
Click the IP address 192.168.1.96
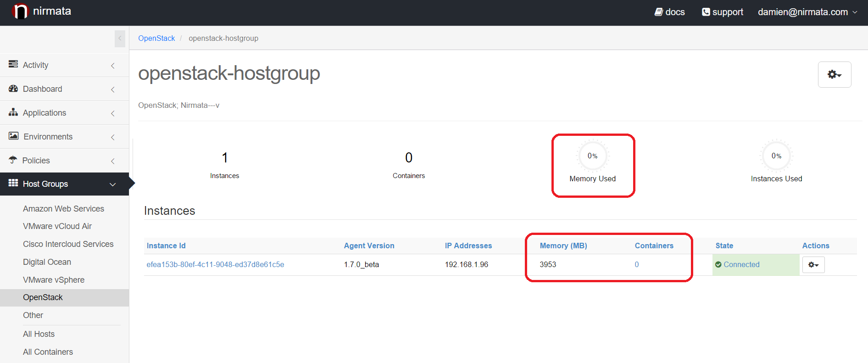pyautogui.click(x=466, y=264)
